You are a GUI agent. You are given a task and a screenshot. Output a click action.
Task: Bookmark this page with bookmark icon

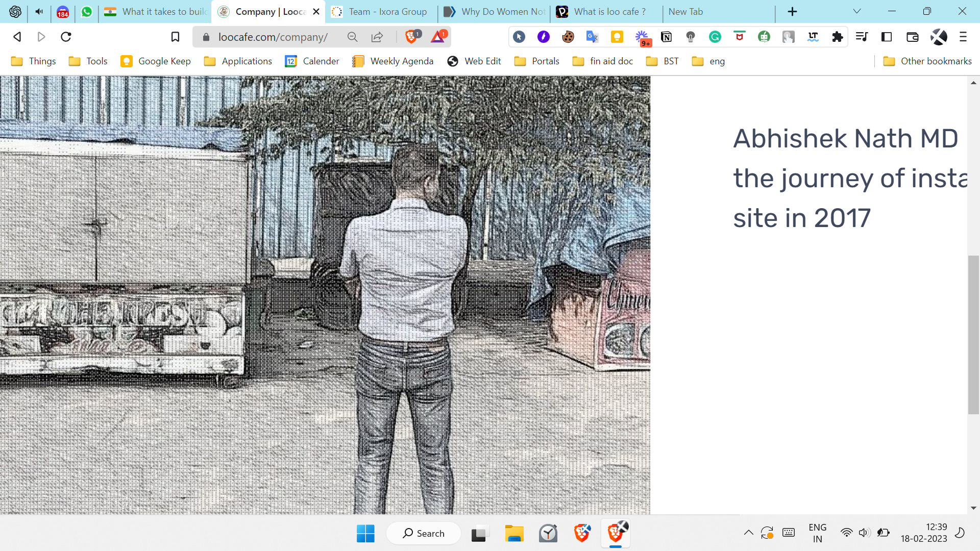pyautogui.click(x=175, y=37)
